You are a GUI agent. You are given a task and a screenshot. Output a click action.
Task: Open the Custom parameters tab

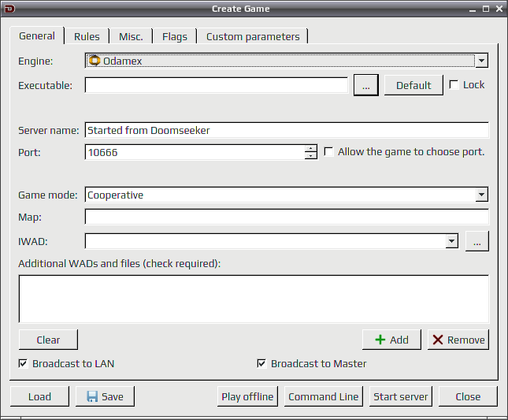253,36
